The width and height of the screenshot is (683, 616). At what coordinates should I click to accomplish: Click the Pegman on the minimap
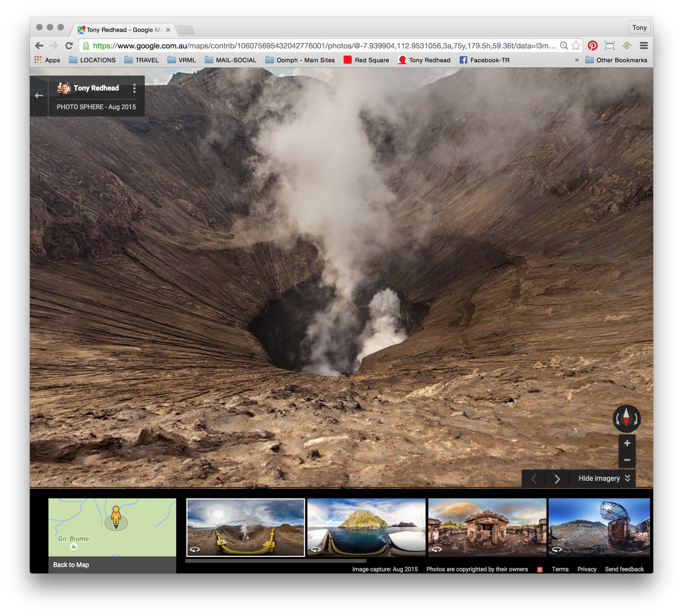pos(116,517)
